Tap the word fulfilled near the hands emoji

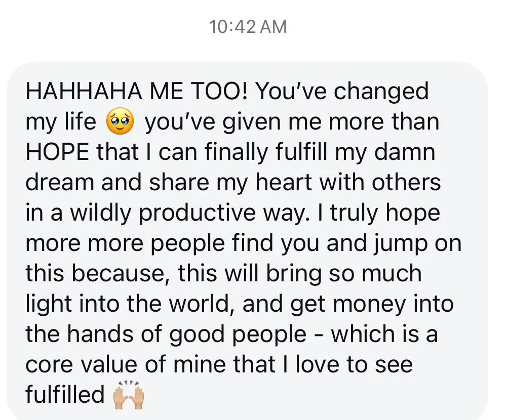(x=65, y=394)
